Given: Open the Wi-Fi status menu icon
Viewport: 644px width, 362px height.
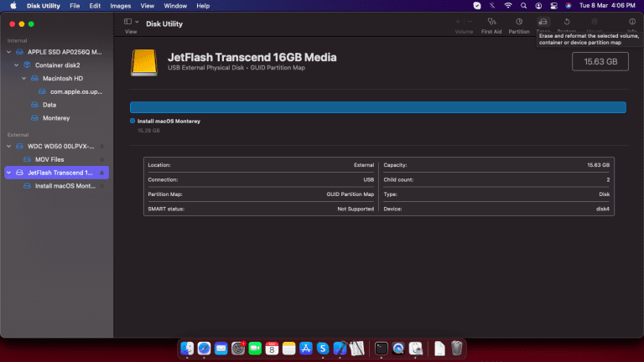Looking at the screenshot, I should [x=508, y=6].
